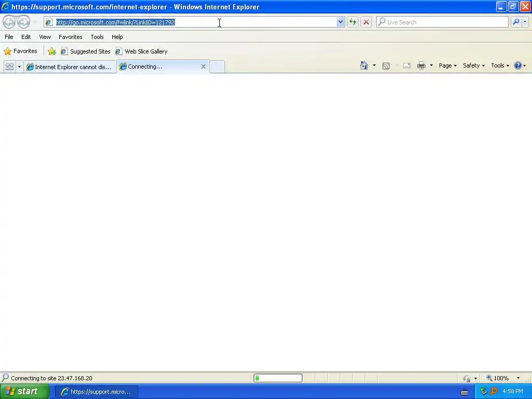Click the Print icon
This screenshot has width=532, height=399.
pos(421,65)
